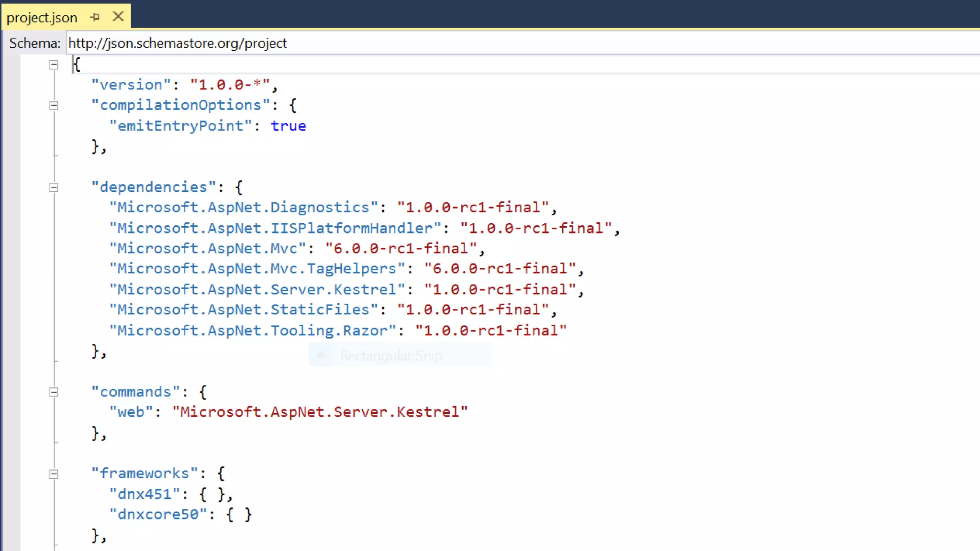Click the dnx451 framework key
Screen dimensions: 980x551
[144, 494]
